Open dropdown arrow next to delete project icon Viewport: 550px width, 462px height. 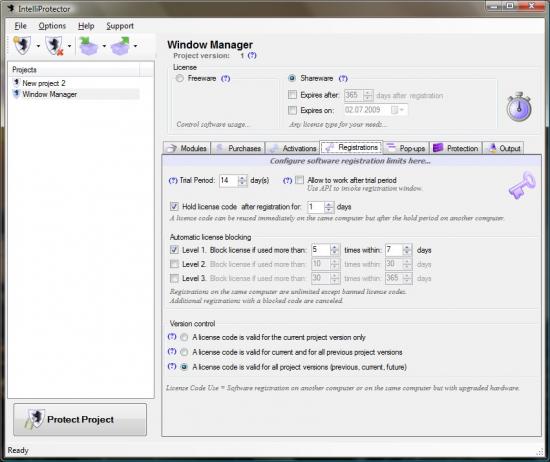coord(69,46)
